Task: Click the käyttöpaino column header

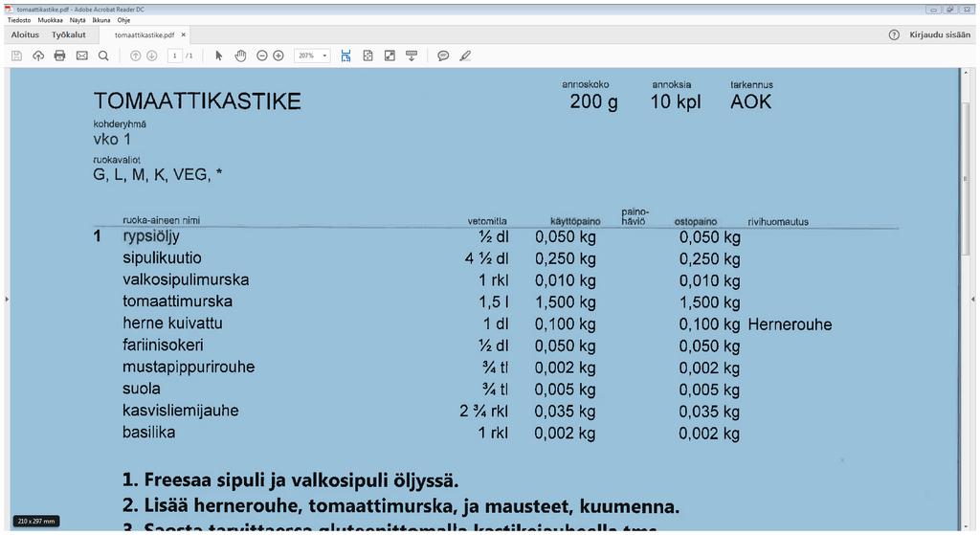Action: [575, 221]
